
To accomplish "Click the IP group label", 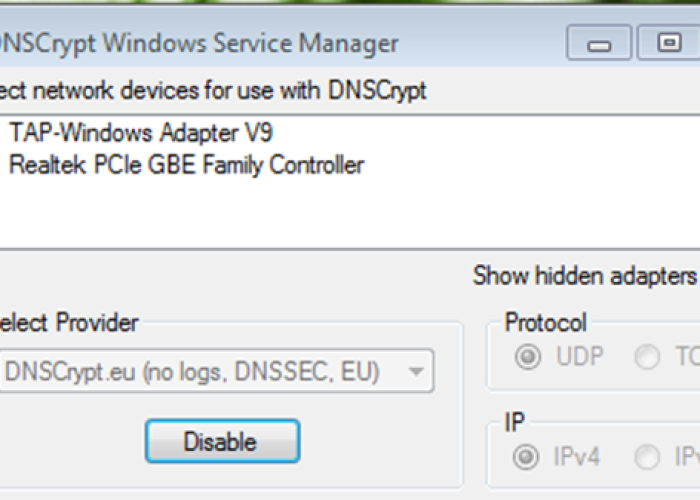I will (x=514, y=422).
